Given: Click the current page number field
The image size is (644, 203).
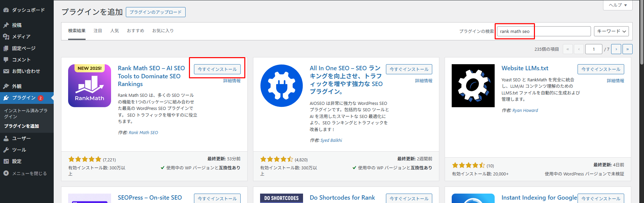Looking at the screenshot, I should pyautogui.click(x=594, y=49).
